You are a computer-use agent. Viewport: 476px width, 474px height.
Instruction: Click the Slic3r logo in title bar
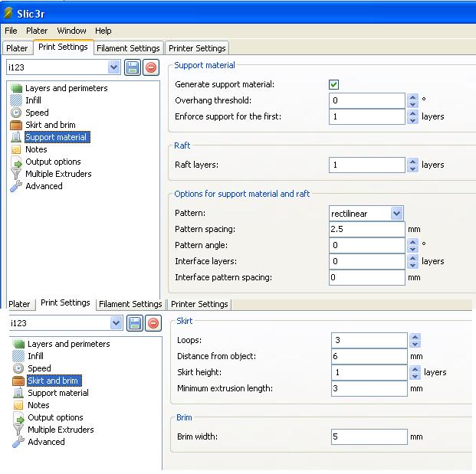(8, 12)
